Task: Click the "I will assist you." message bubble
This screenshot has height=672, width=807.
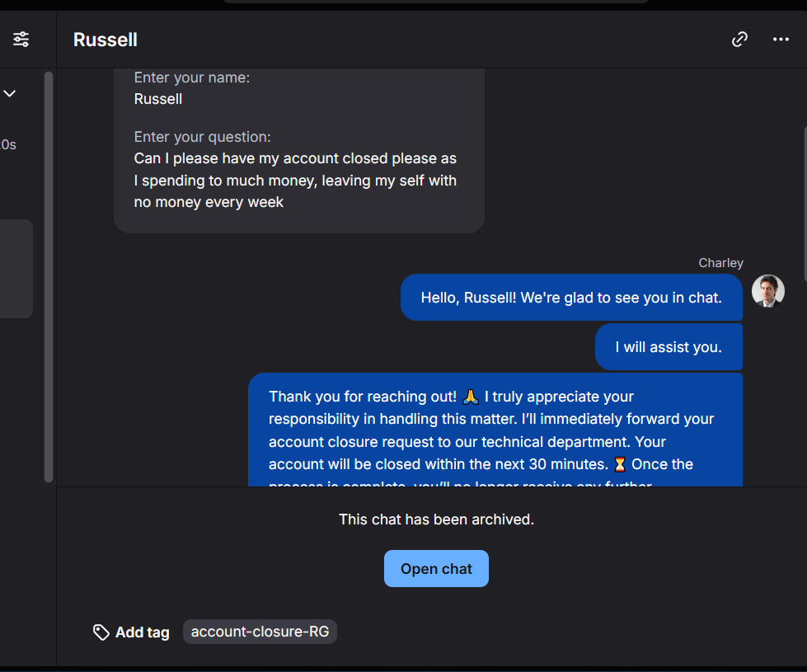Action: click(668, 347)
